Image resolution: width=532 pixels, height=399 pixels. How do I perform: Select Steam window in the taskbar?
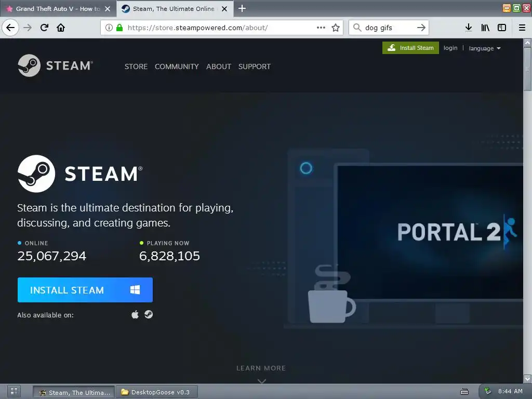coord(74,392)
